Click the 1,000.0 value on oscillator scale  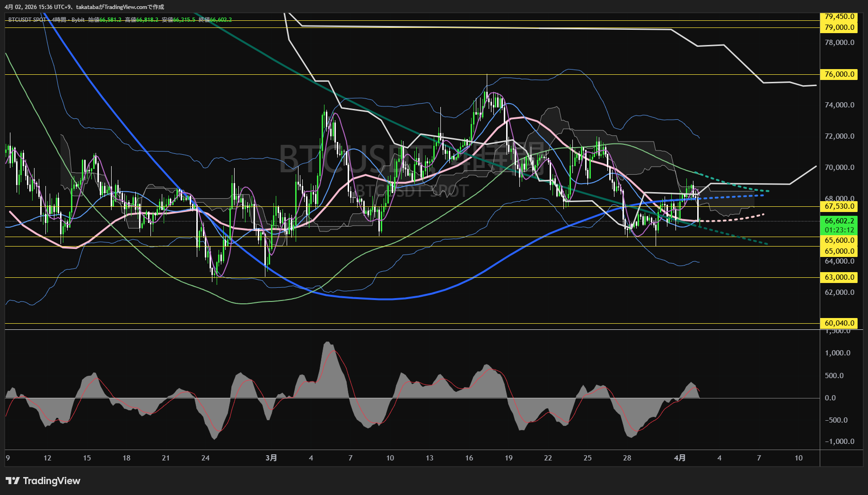[x=837, y=353]
